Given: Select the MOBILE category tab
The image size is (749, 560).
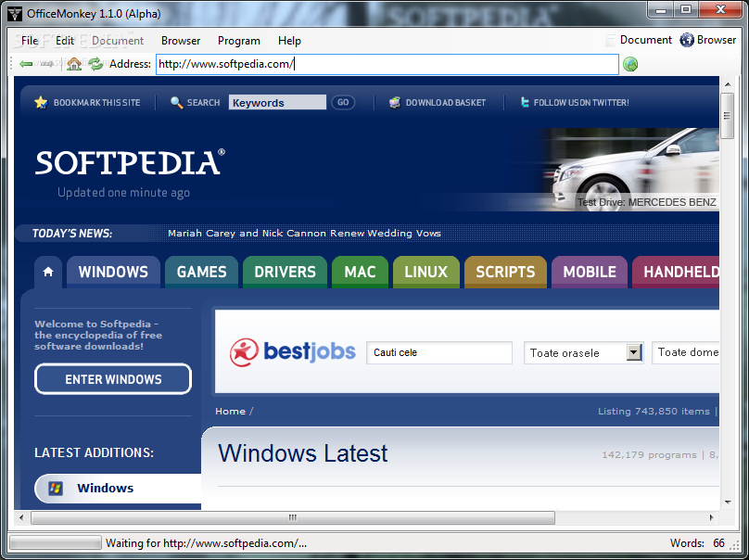Looking at the screenshot, I should (590, 272).
